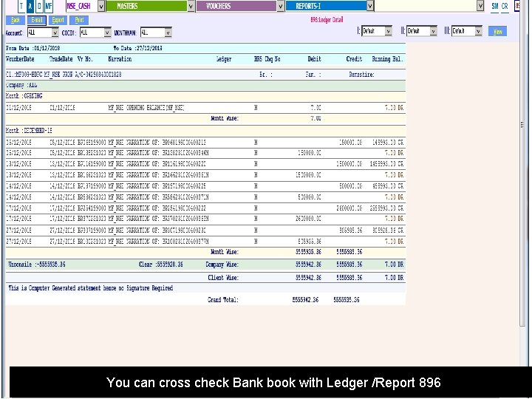Click the Running Bal. column header
Viewport: 532px width, 399px height.
(x=387, y=59)
